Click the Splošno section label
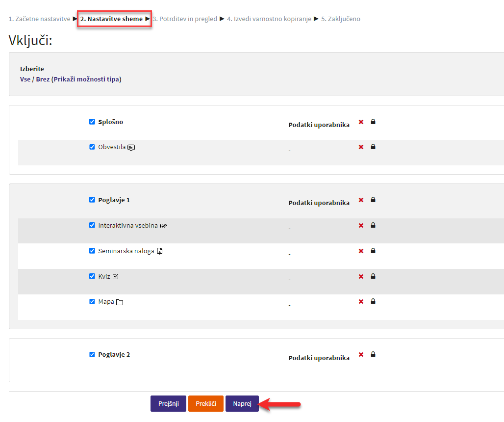This screenshot has width=504, height=422. tap(111, 122)
